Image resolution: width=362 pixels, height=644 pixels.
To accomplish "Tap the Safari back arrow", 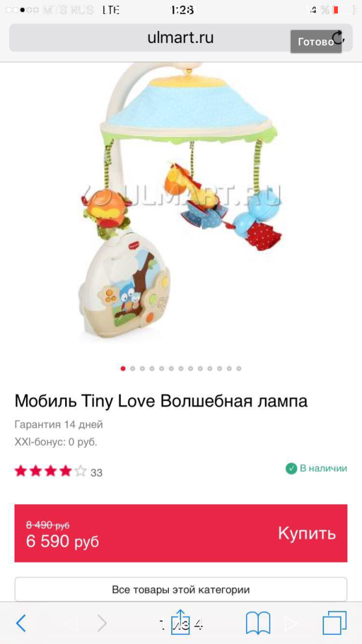I will tap(21, 623).
